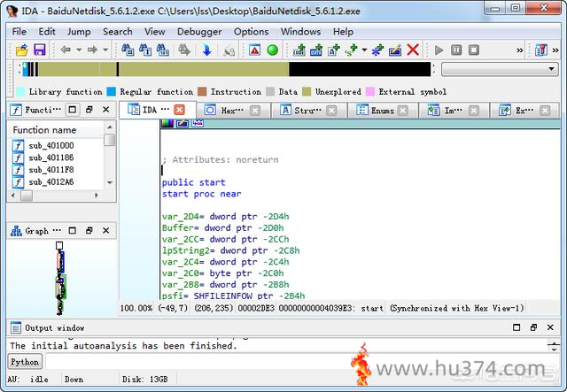Select function sub_4012A6 in list
Viewport: 567px width, 392px height.
pos(51,182)
